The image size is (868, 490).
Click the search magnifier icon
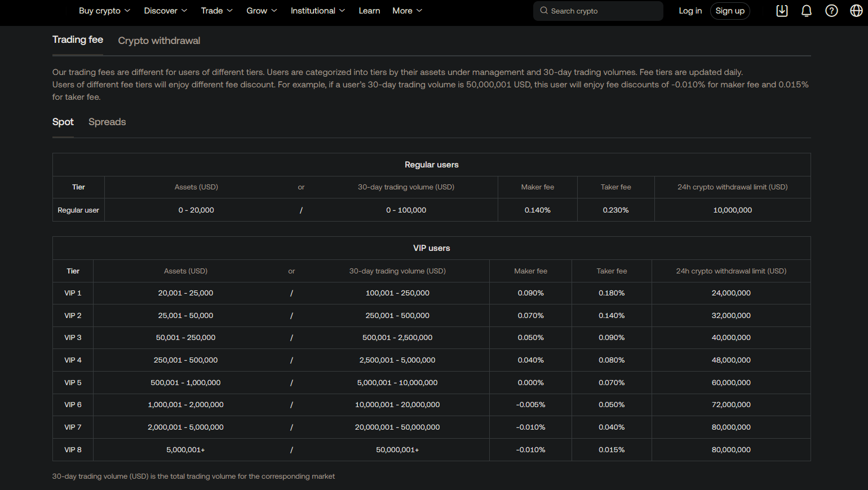point(543,11)
